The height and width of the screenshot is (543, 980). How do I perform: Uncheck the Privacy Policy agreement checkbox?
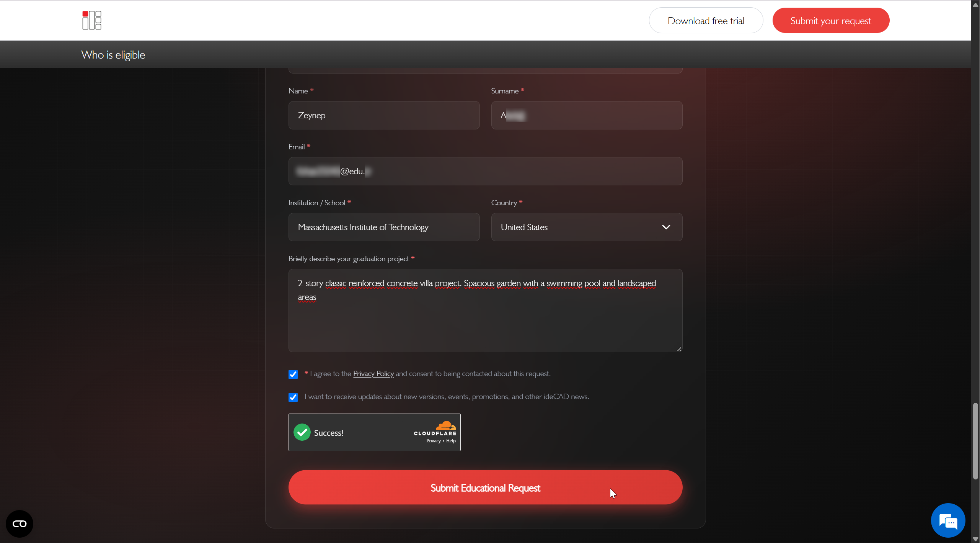tap(293, 374)
